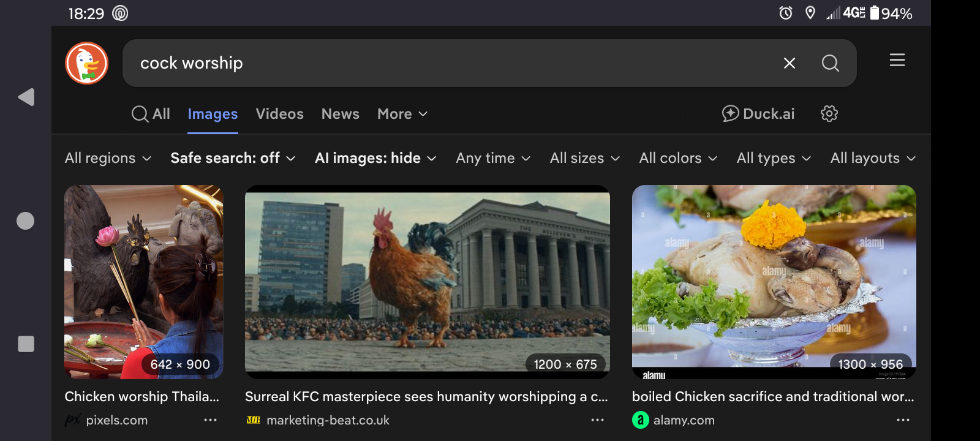This screenshot has width=980, height=441.
Task: Open the All layouts filter dropdown
Action: (873, 158)
